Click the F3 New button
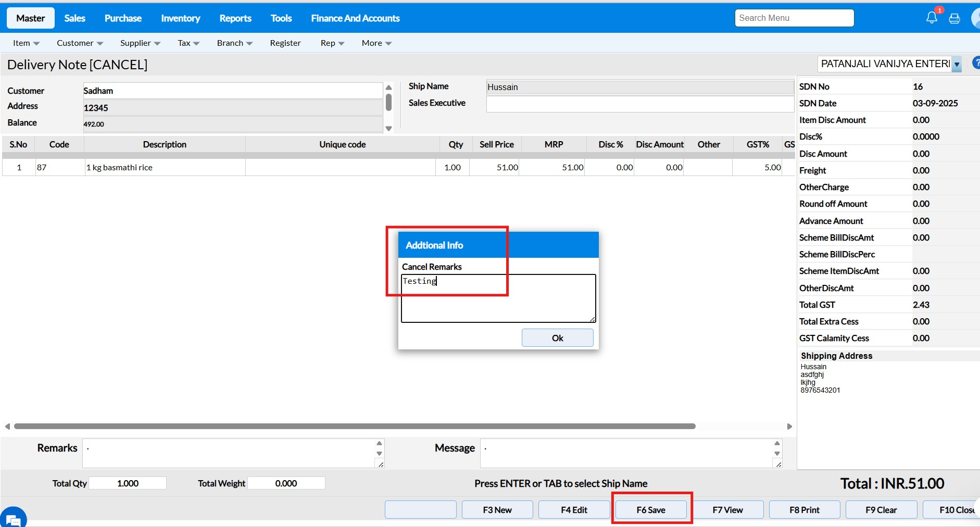Screen dimensions: 980x527 point(497,510)
